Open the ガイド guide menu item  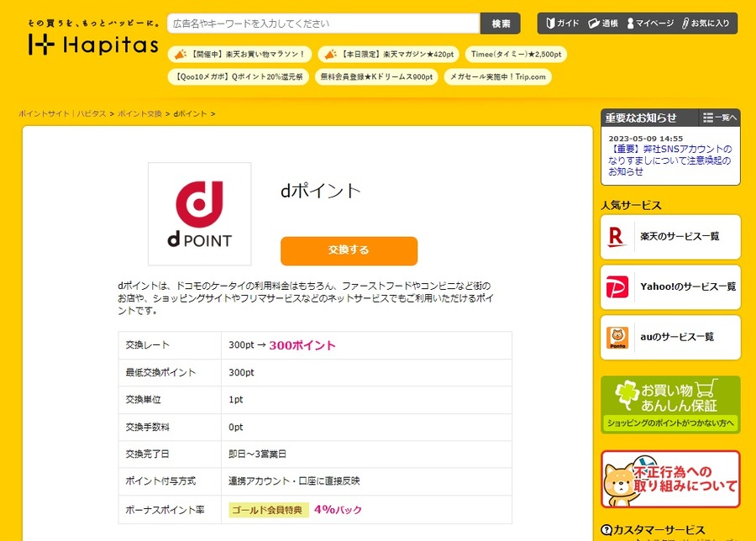[x=562, y=24]
